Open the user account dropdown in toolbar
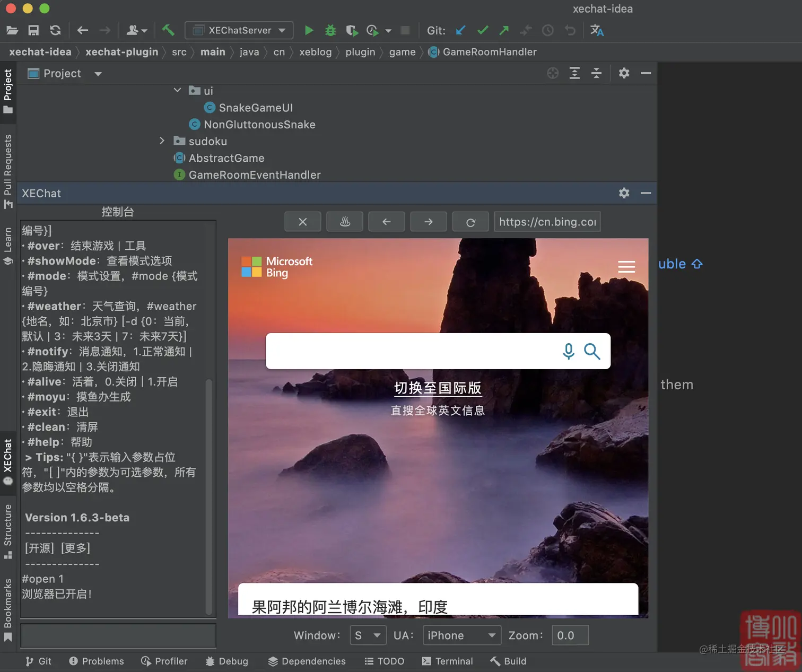The height and width of the screenshot is (672, 802). 137,30
